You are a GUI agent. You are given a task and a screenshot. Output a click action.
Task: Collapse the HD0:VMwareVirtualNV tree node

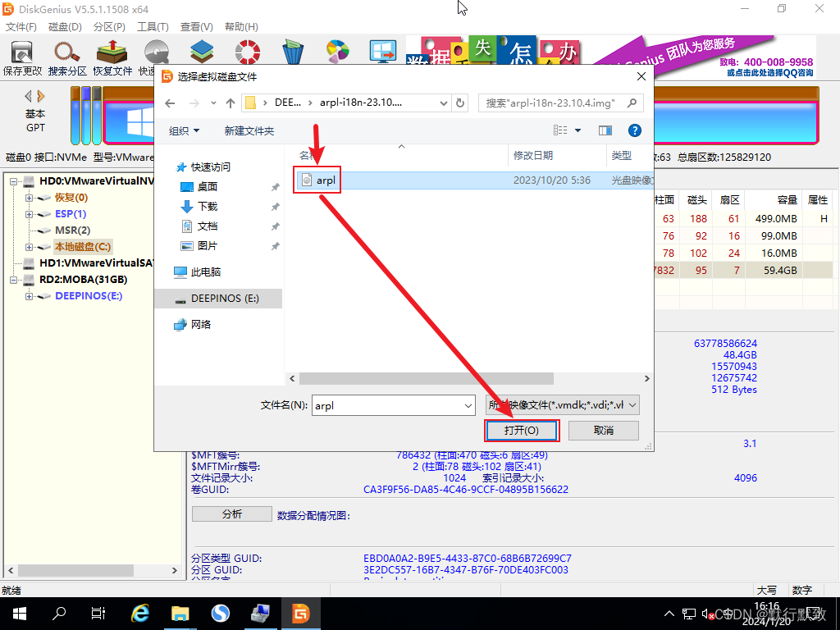tap(14, 181)
